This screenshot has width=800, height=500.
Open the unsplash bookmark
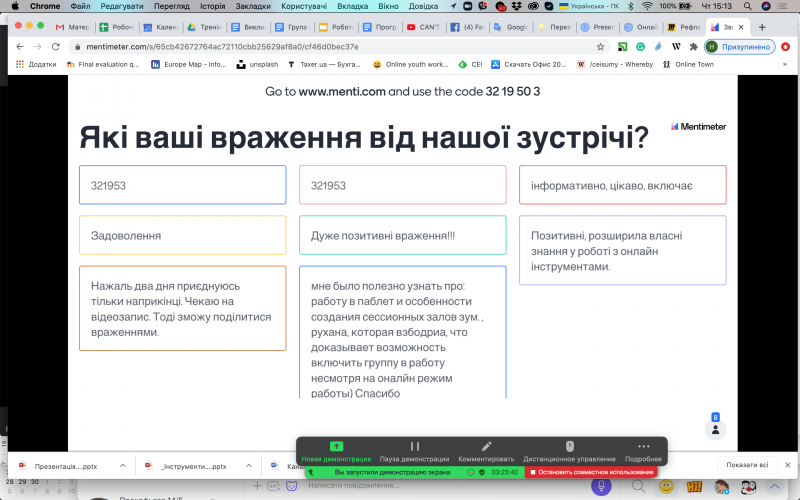(258, 64)
